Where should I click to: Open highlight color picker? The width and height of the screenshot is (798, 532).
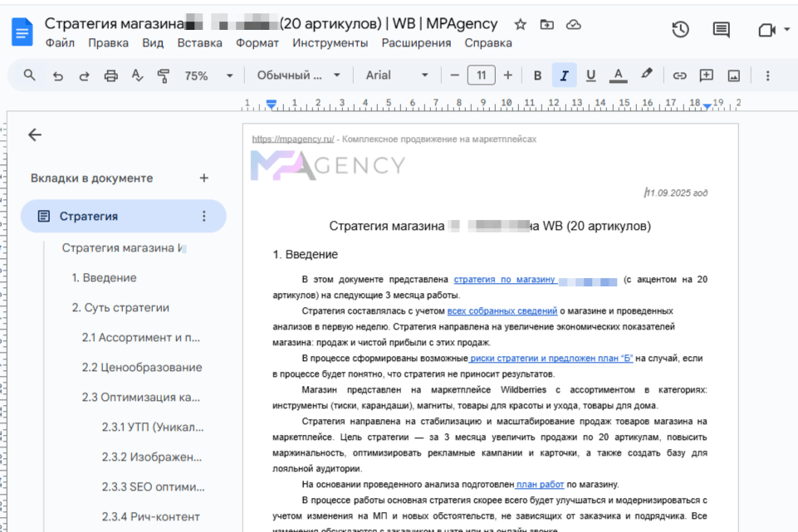tap(646, 74)
